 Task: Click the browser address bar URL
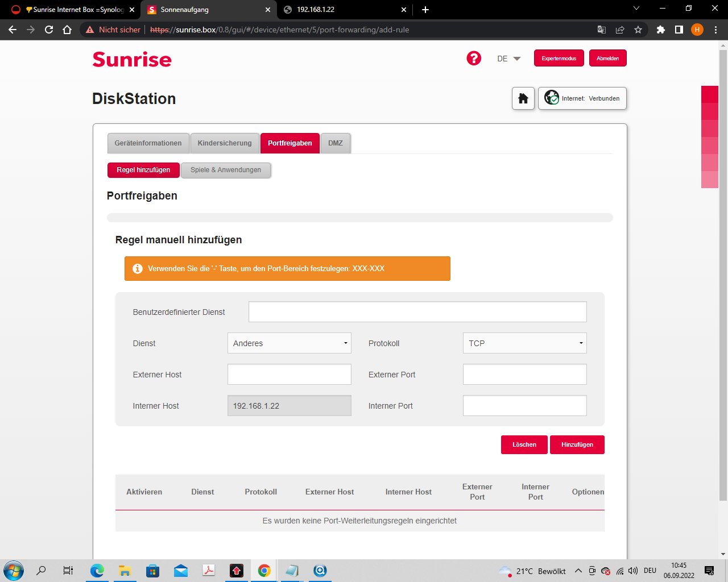tap(280, 30)
